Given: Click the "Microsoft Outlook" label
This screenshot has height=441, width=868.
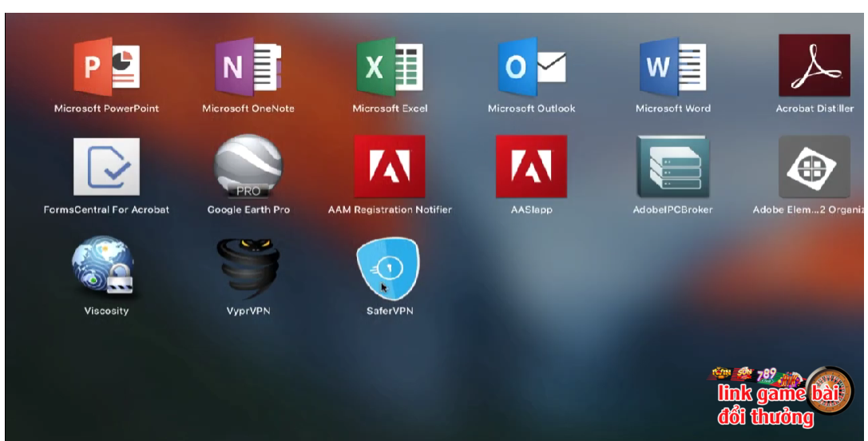Looking at the screenshot, I should 532,109.
